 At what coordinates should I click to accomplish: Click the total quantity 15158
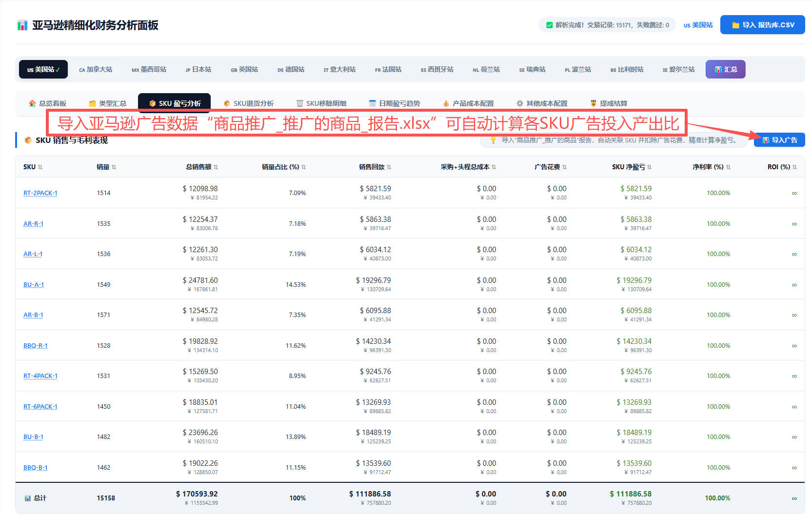(x=106, y=498)
